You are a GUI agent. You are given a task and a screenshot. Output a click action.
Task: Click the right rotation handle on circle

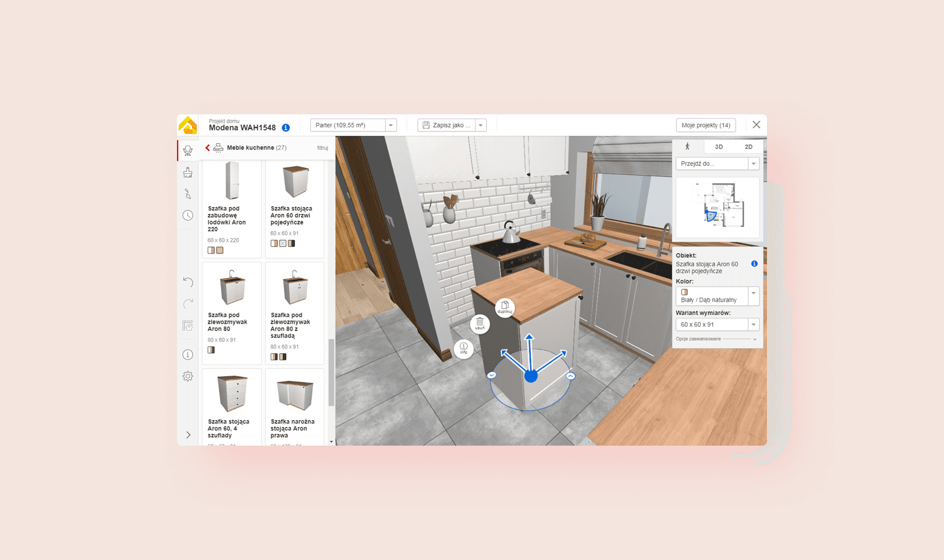click(571, 375)
